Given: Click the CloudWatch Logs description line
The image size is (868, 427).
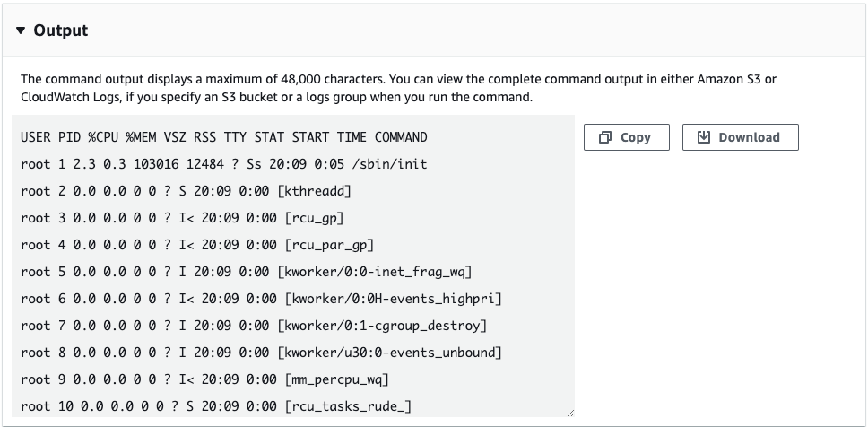Looking at the screenshot, I should tap(276, 97).
